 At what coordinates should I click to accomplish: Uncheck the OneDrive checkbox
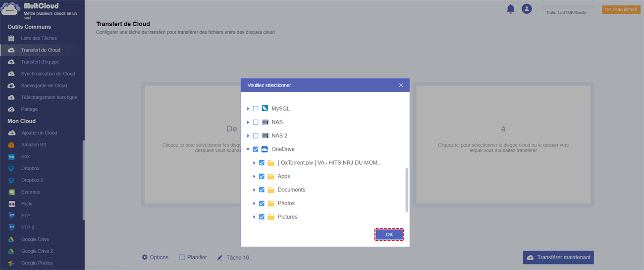256,149
